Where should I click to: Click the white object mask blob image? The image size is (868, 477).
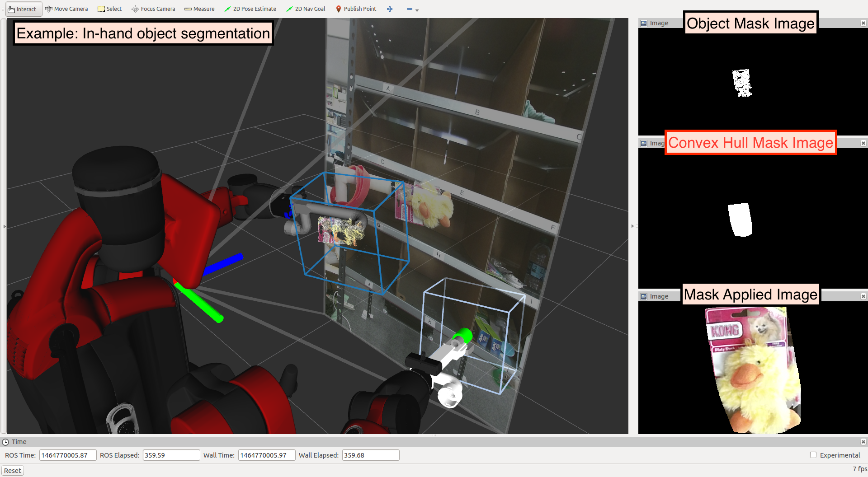point(742,83)
